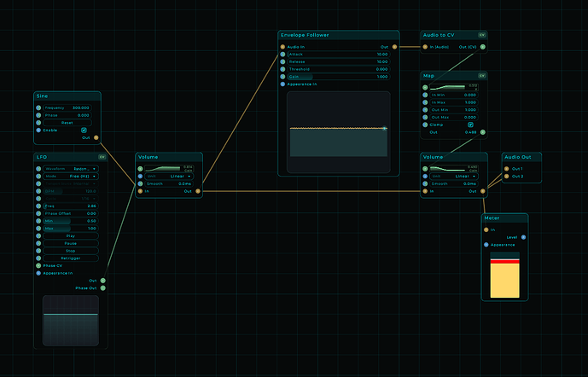The height and width of the screenshot is (377, 588).
Task: Open the LFO Mode dropdown set to Free (Hz)
Action: (71, 177)
